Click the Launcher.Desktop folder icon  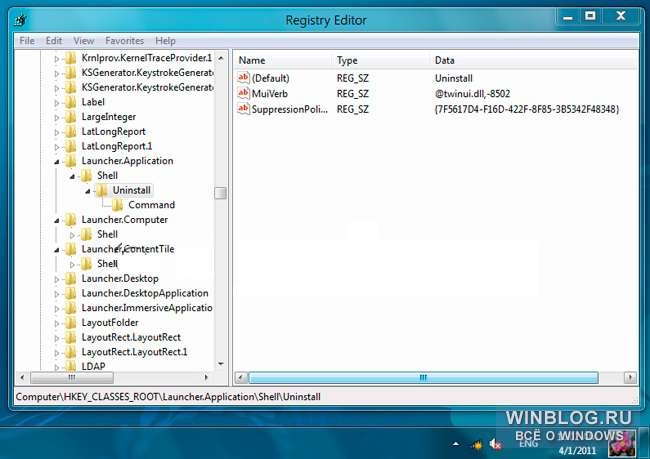(71, 279)
